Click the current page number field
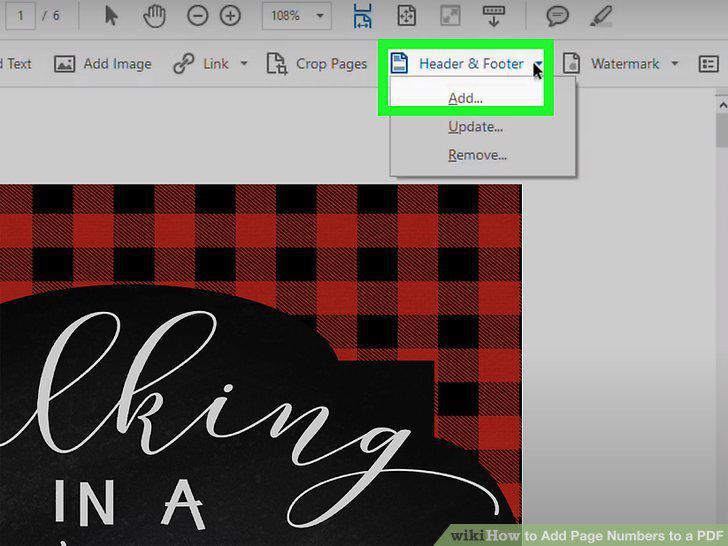728x546 pixels. pos(20,16)
